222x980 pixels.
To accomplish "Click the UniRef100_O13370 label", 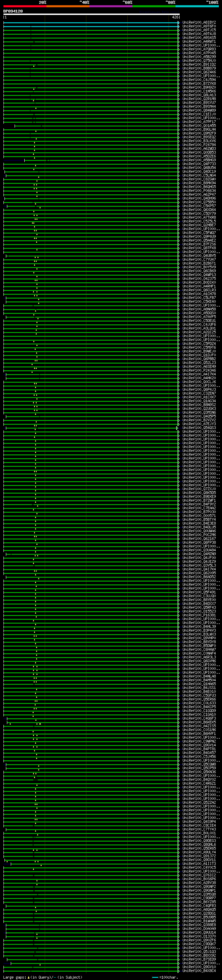I will click(199, 936).
